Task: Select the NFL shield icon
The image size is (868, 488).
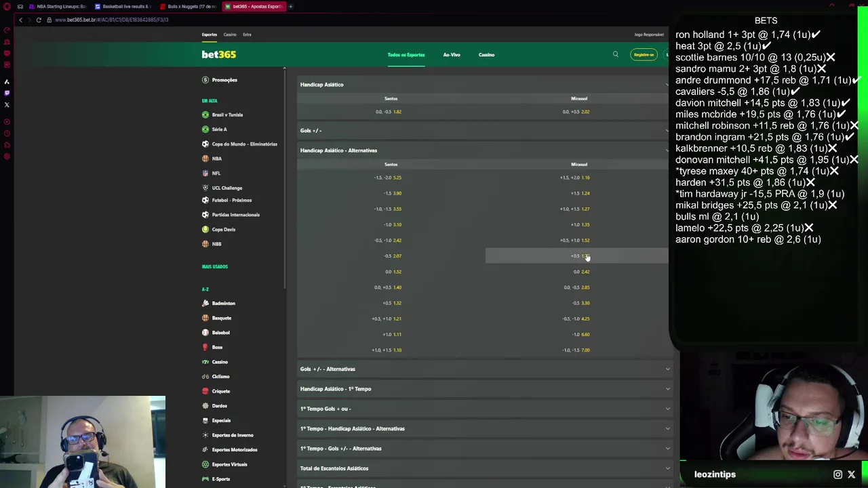Action: click(x=205, y=174)
